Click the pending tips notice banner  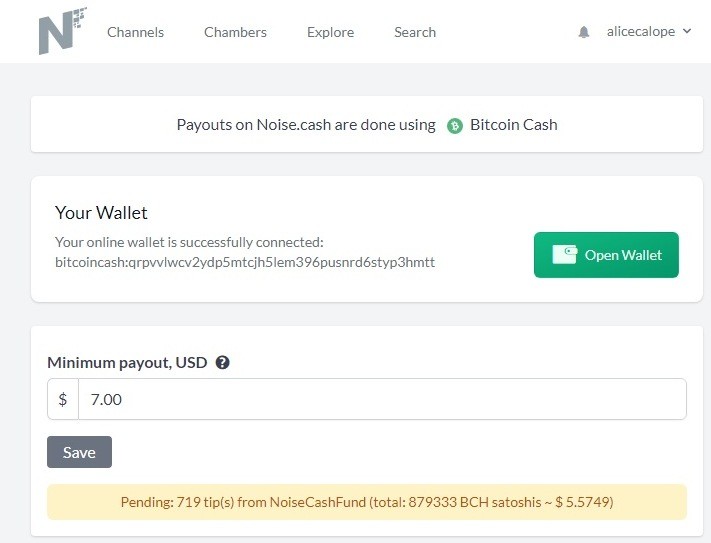click(x=367, y=502)
